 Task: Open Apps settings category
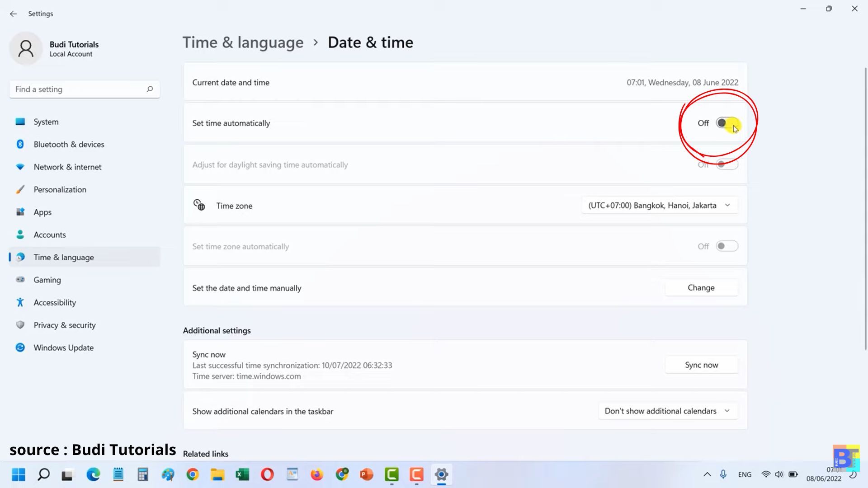[84, 212]
